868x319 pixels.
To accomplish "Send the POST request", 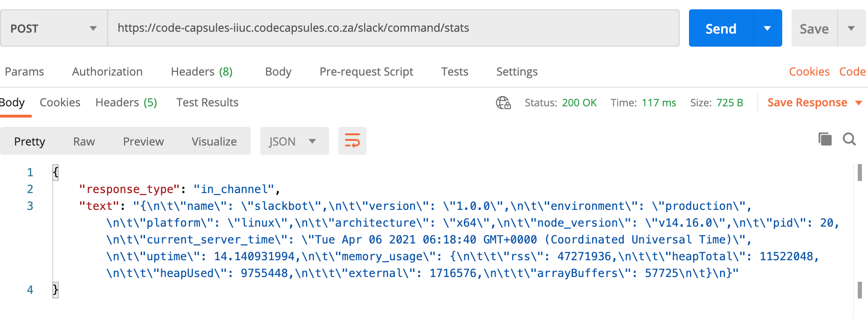I will pyautogui.click(x=721, y=28).
